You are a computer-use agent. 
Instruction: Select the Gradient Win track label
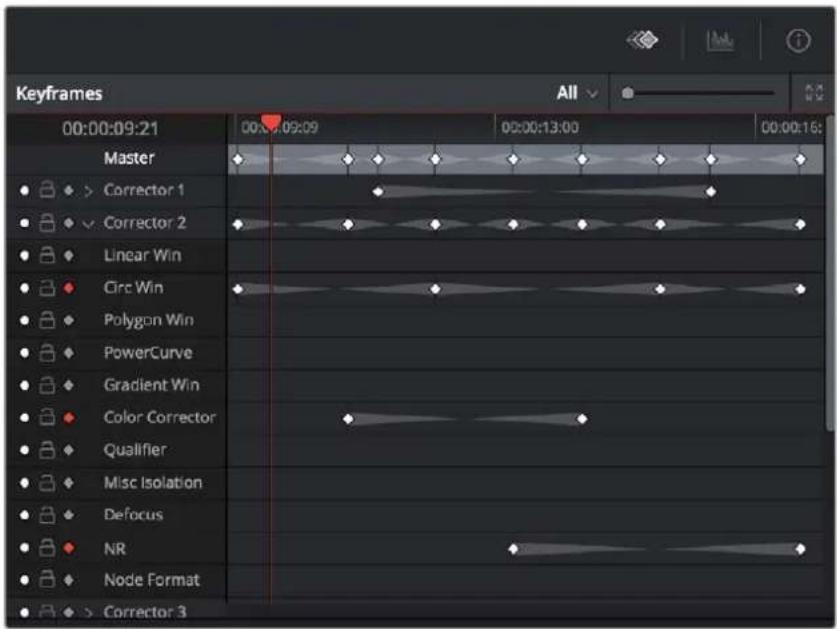(152, 385)
